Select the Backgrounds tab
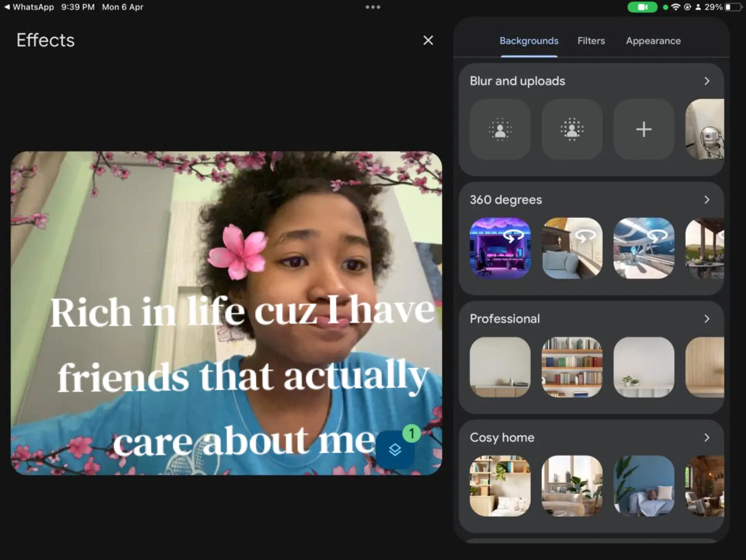 click(x=529, y=41)
